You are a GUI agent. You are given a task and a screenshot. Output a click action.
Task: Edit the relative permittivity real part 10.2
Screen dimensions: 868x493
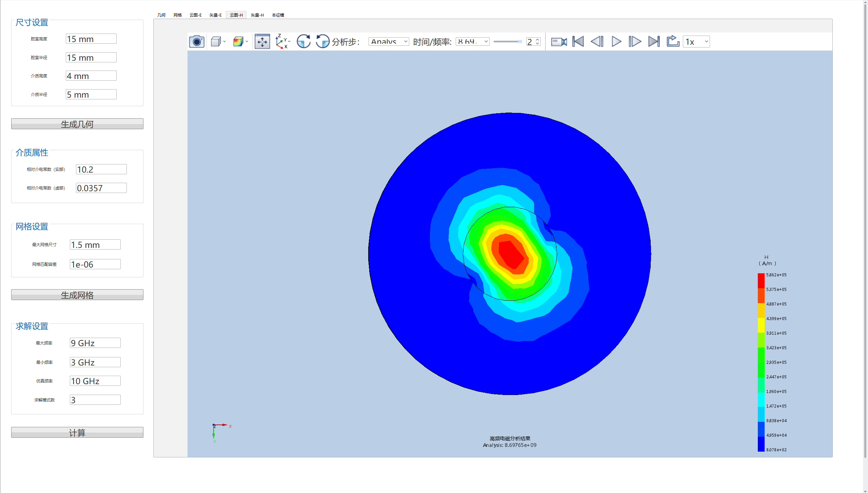point(101,169)
